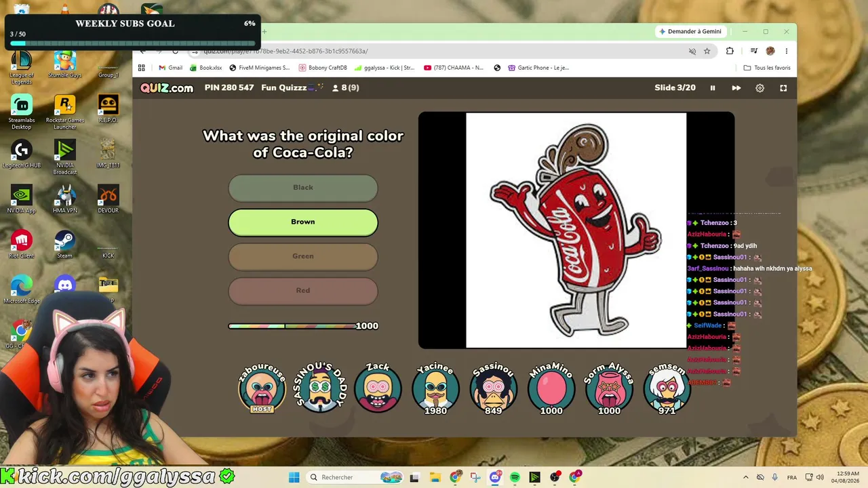Open the CHAAMA YouTube bookmark

454,68
